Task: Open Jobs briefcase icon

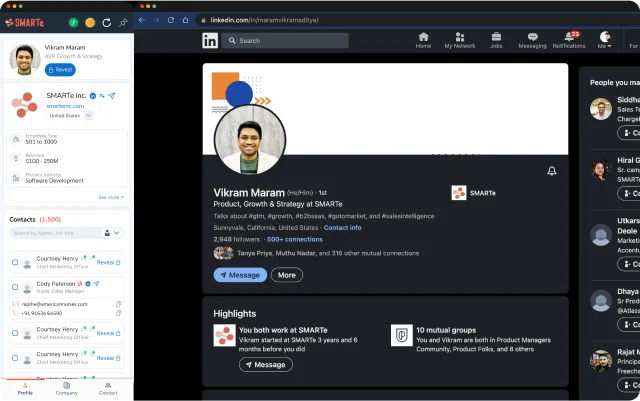Action: pos(496,37)
